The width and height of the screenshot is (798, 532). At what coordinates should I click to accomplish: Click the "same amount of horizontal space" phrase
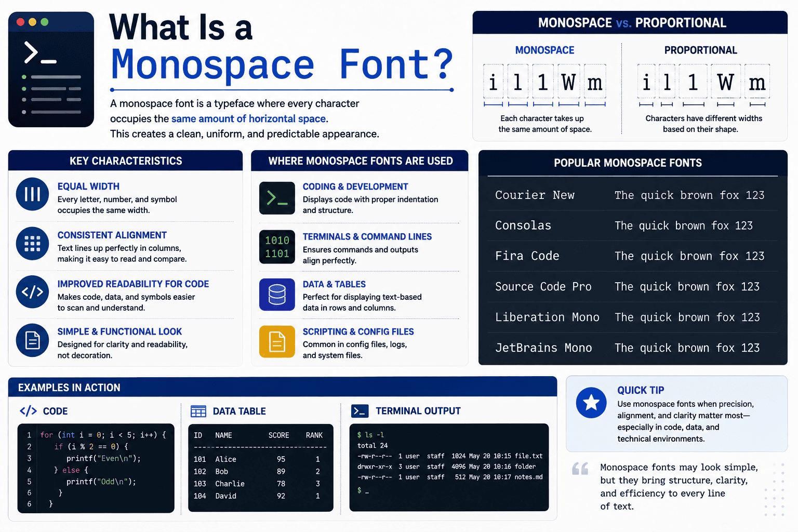coord(249,119)
